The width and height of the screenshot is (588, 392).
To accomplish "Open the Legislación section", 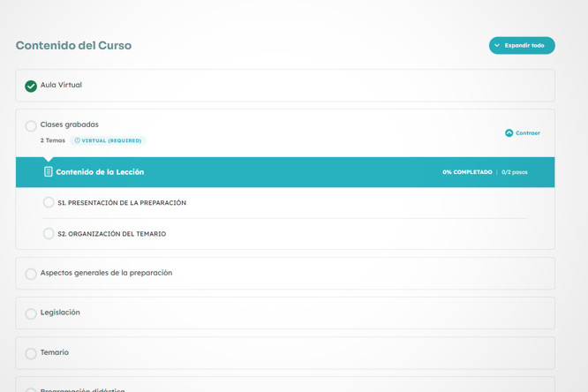I will click(x=60, y=313).
